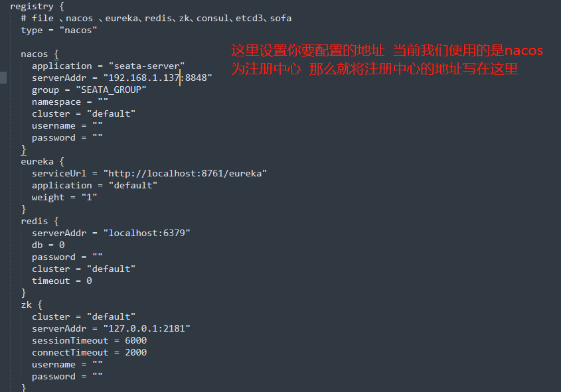Click the "nacos {" block header
Viewport: 561px width, 392px height.
40,54
